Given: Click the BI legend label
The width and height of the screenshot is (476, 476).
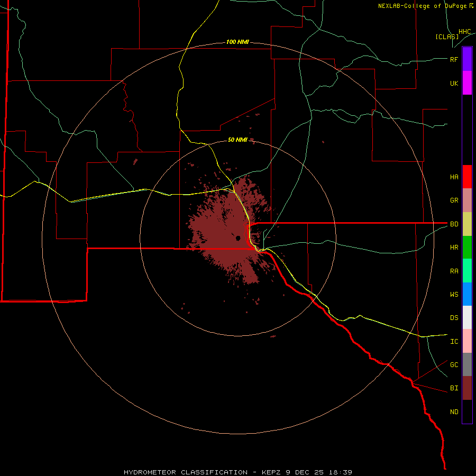Looking at the screenshot, I should coord(454,388).
